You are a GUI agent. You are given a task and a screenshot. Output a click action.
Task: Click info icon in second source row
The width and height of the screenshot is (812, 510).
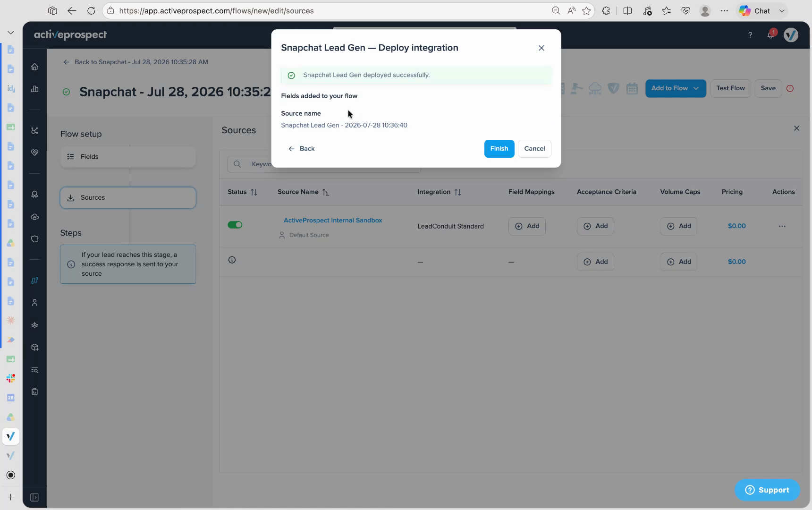(x=232, y=260)
